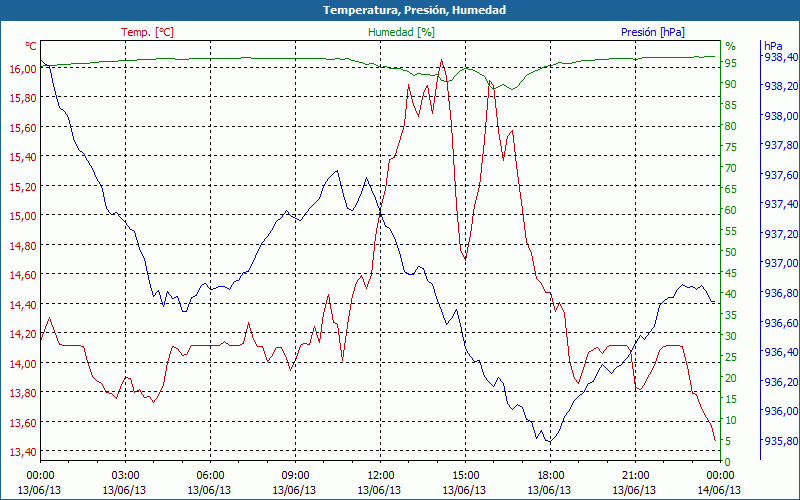Viewport: 800px width, 500px height.
Task: Click humidity axis value "45"
Action: (731, 273)
